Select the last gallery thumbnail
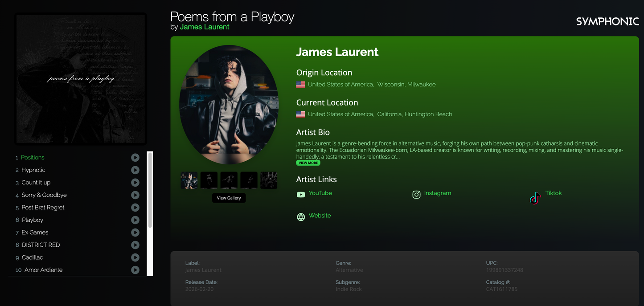Image resolution: width=644 pixels, height=306 pixels. (x=269, y=180)
